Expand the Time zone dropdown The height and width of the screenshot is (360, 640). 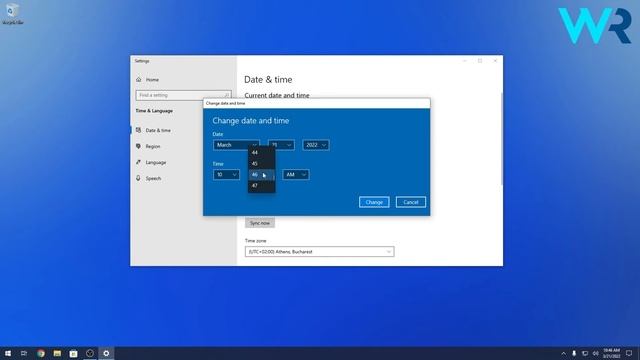[x=320, y=252]
